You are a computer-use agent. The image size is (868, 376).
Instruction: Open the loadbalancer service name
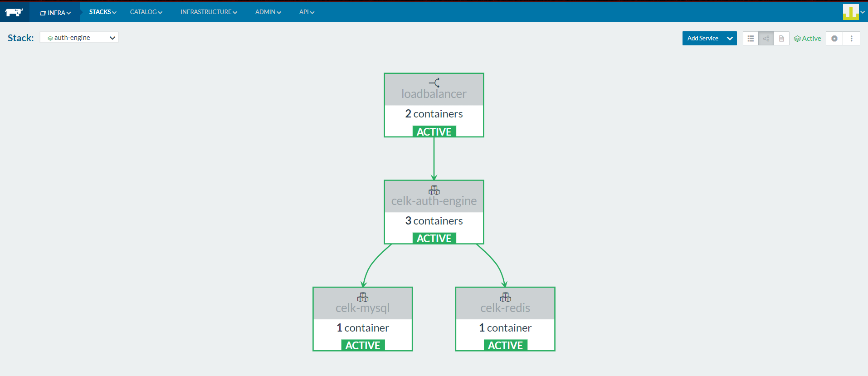434,94
